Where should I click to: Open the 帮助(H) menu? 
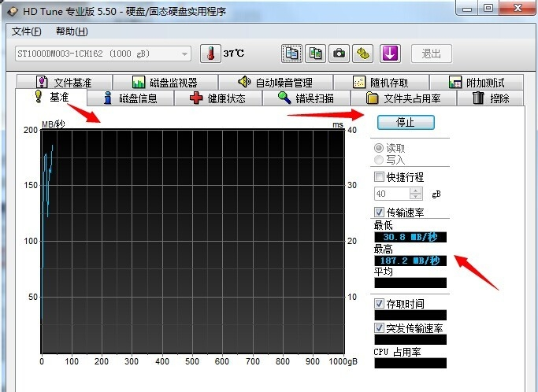(x=72, y=31)
